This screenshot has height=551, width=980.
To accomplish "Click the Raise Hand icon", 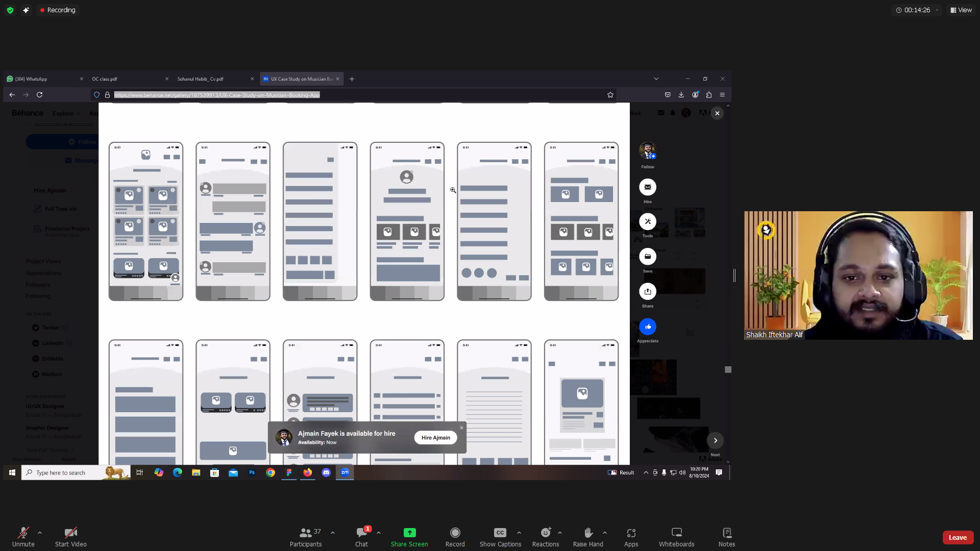I will pos(587,533).
